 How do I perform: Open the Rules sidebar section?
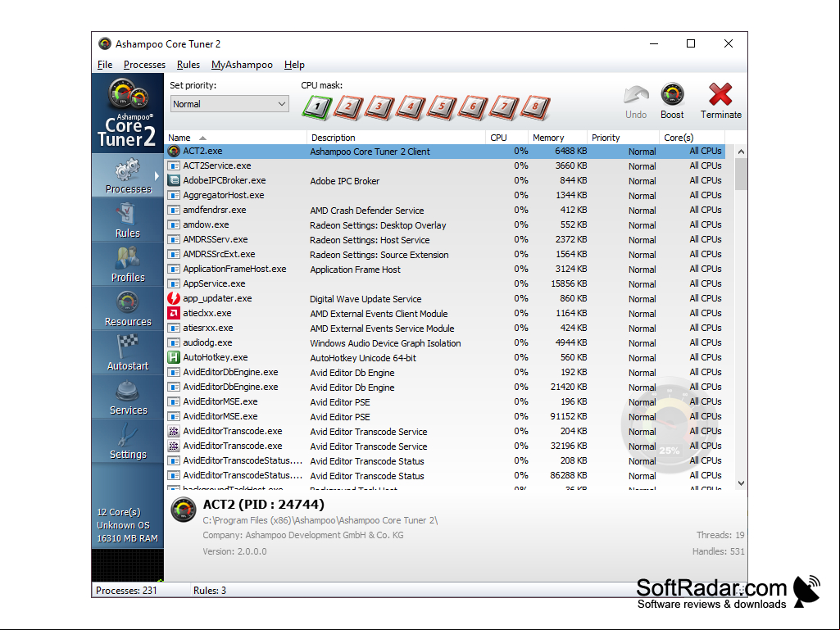pos(128,220)
